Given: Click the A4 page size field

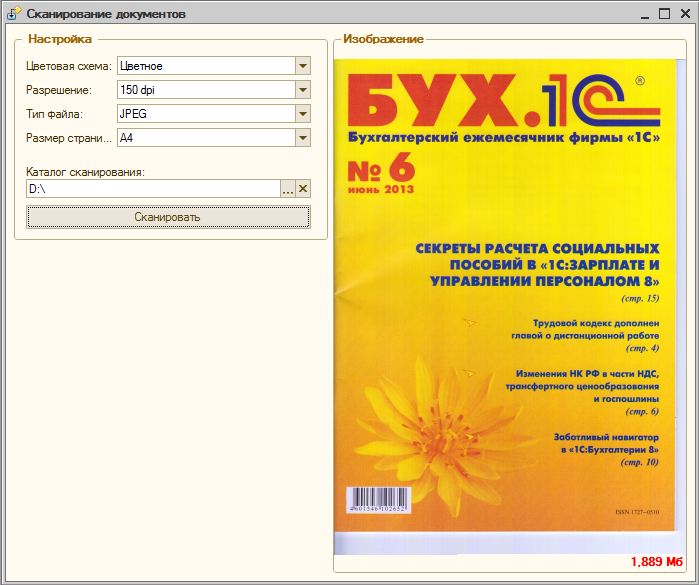Looking at the screenshot, I should (x=206, y=138).
